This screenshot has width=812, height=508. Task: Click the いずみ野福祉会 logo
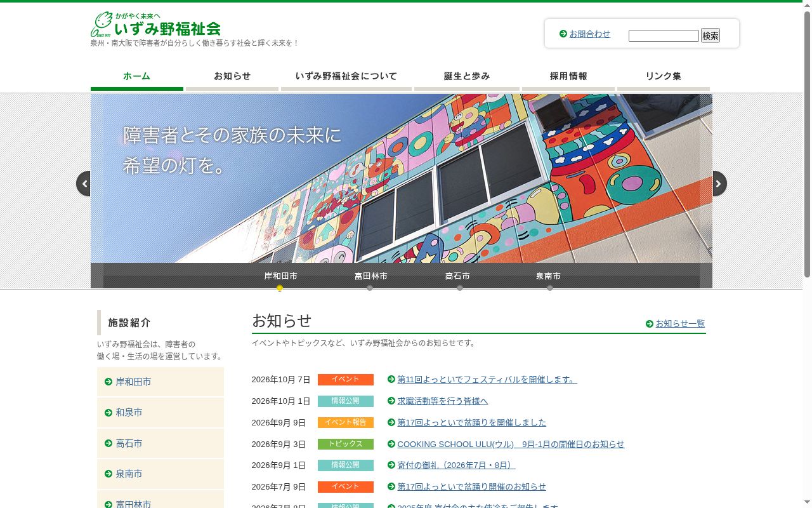[156, 25]
